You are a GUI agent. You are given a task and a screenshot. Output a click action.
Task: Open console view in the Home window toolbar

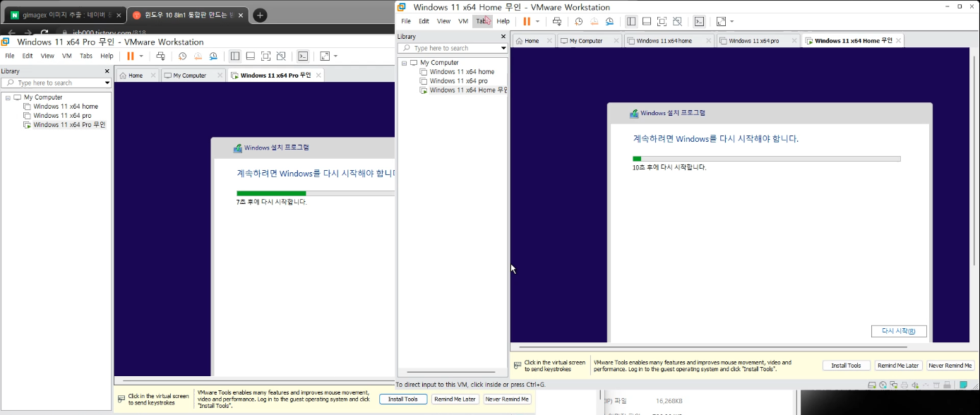699,21
